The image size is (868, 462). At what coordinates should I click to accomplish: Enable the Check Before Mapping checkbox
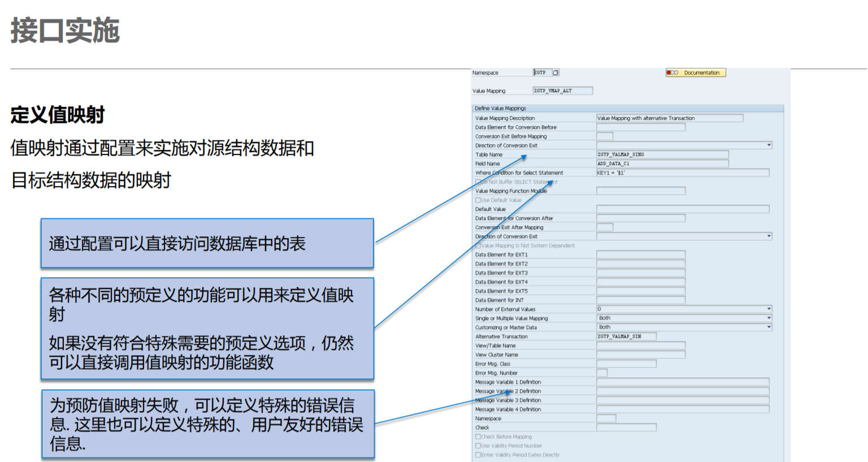pyautogui.click(x=478, y=437)
